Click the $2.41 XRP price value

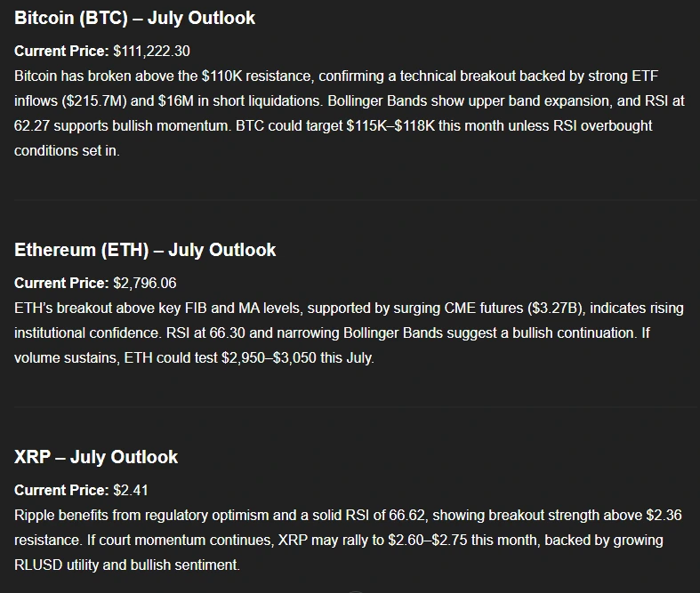[131, 490]
